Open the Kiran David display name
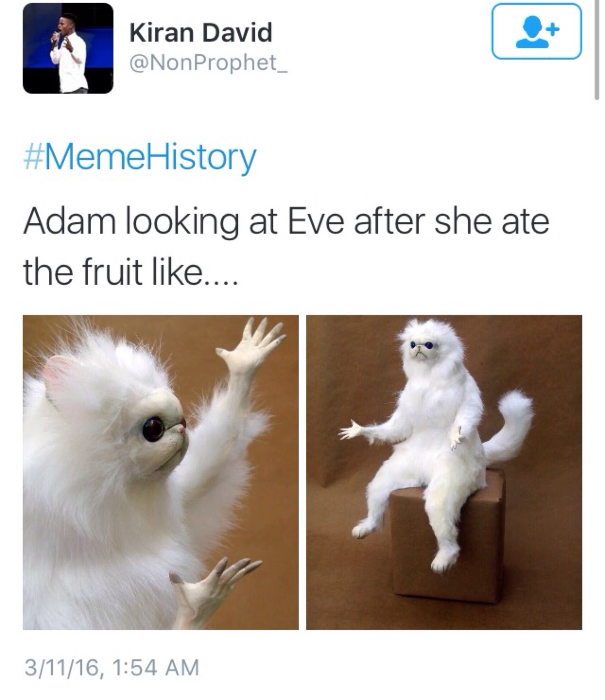The width and height of the screenshot is (605, 700). pos(201,33)
